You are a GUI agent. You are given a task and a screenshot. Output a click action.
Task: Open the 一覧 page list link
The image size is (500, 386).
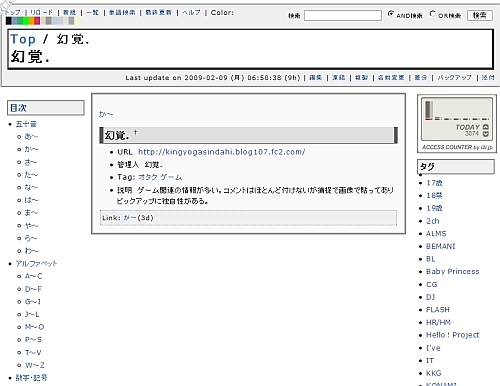click(x=92, y=12)
